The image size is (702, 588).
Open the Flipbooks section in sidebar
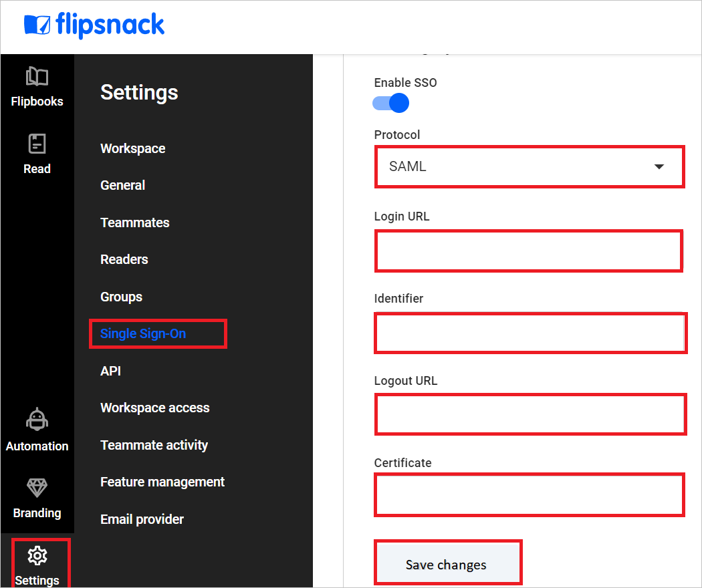point(37,87)
